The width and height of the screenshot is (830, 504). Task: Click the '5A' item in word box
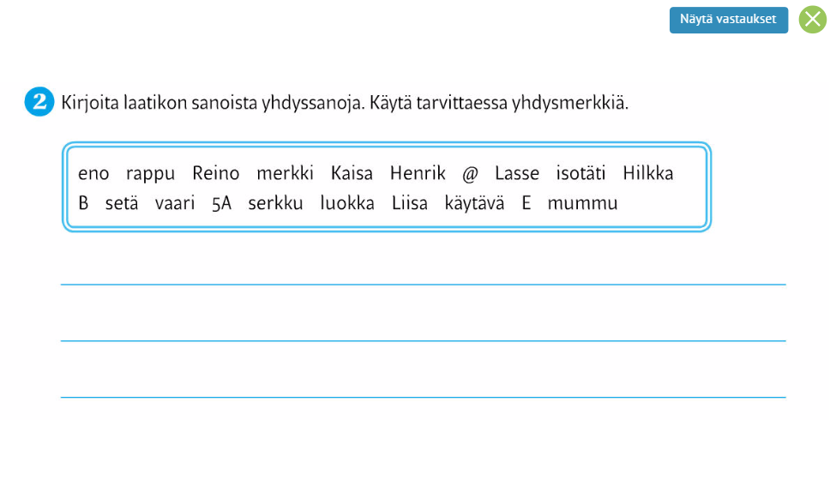pos(221,204)
